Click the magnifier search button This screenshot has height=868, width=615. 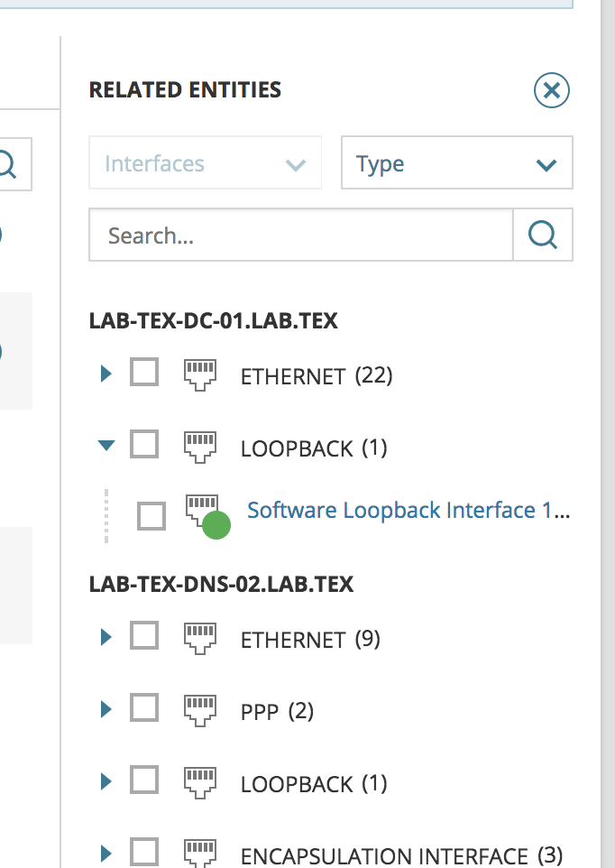(x=542, y=235)
